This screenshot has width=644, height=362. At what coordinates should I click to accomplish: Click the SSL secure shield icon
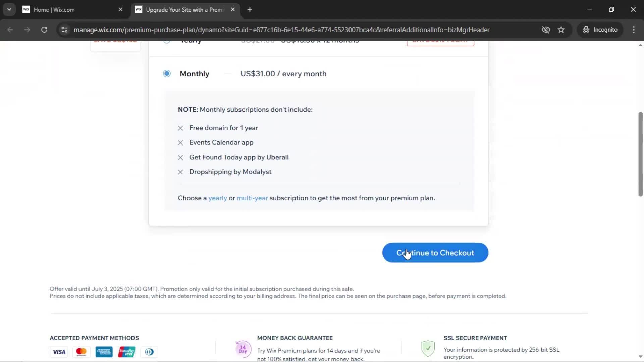pos(428,349)
